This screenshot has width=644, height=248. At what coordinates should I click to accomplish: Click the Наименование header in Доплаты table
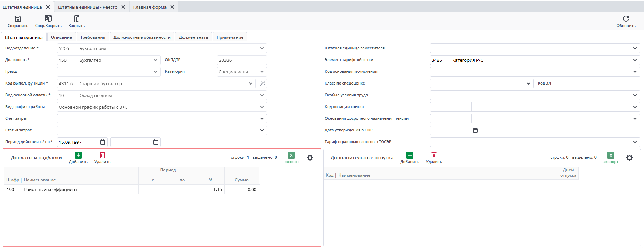click(40, 180)
